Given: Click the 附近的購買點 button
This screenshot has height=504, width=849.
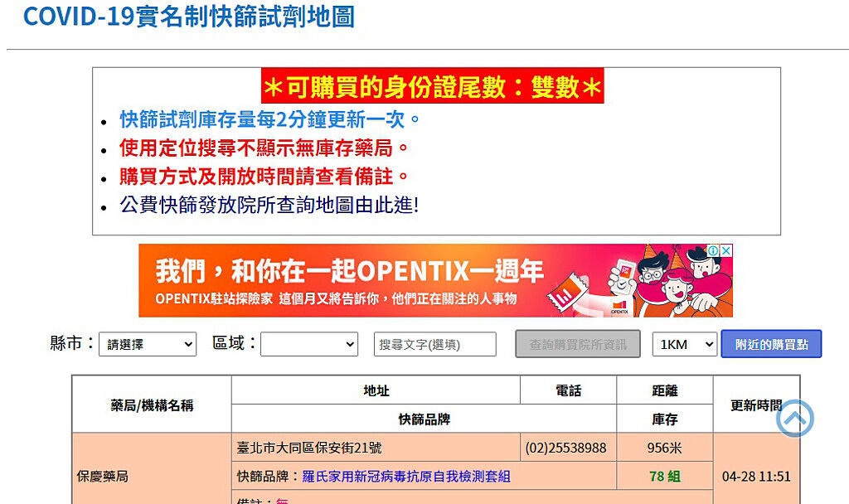Looking at the screenshot, I should (x=771, y=344).
